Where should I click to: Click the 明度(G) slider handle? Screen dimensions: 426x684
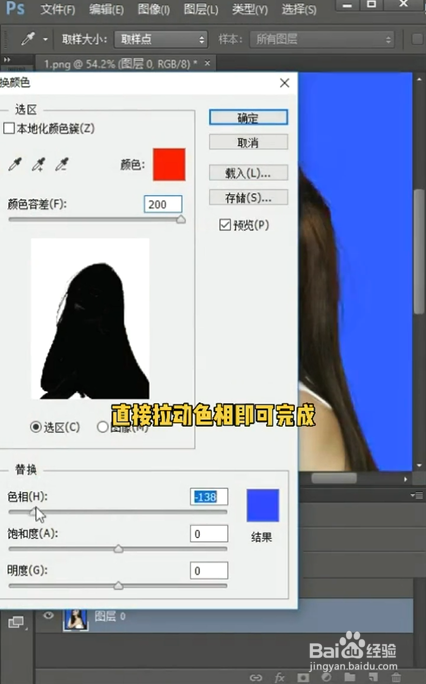pyautogui.click(x=118, y=586)
